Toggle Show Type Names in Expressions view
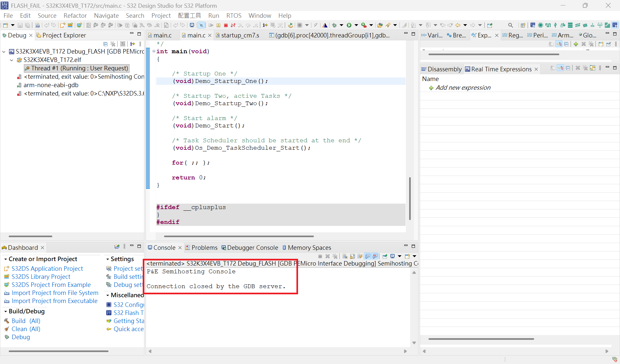Image resolution: width=620 pixels, height=364 pixels. click(551, 44)
